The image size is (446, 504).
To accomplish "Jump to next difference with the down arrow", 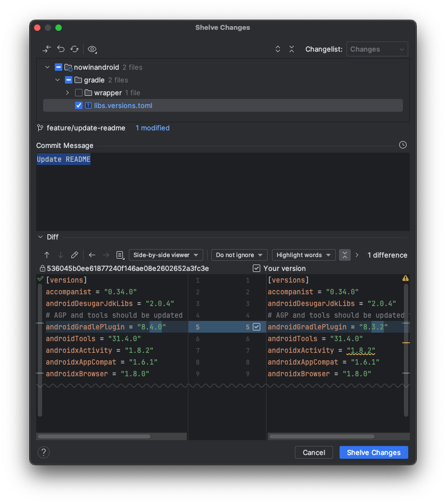I will coord(60,255).
